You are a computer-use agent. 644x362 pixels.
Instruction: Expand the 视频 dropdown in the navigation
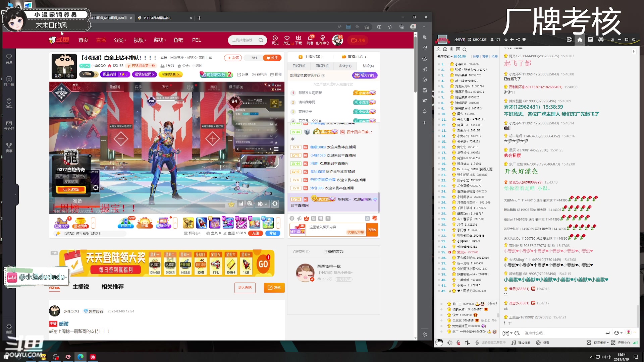tap(140, 40)
